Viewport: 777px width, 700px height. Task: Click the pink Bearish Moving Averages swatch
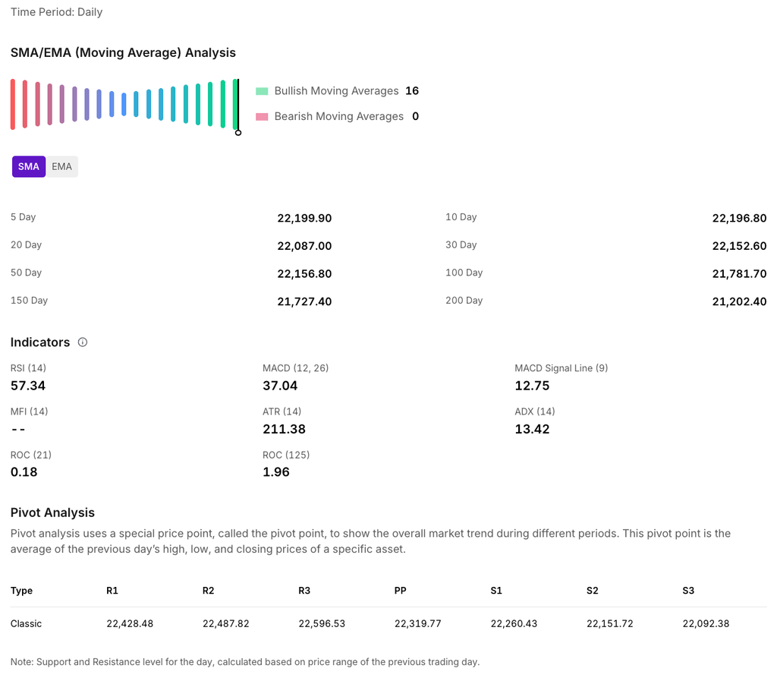click(262, 117)
